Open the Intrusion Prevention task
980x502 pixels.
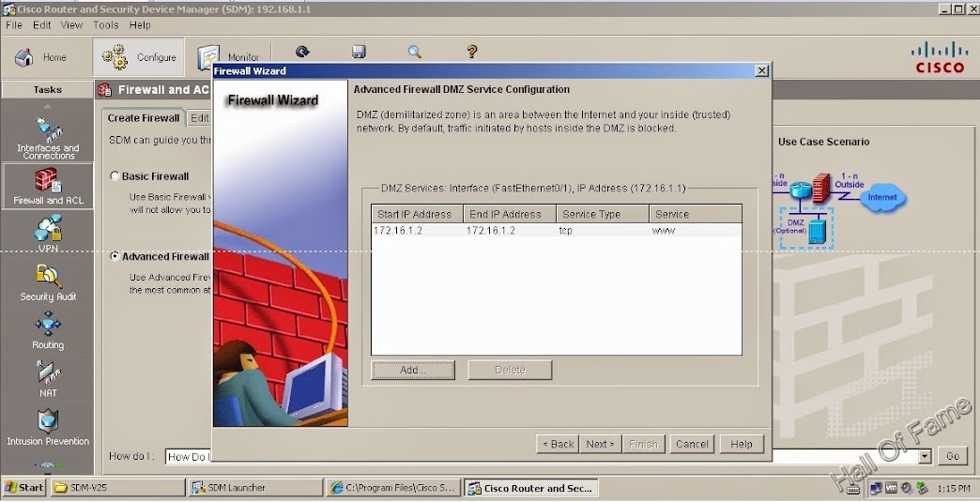(48, 427)
